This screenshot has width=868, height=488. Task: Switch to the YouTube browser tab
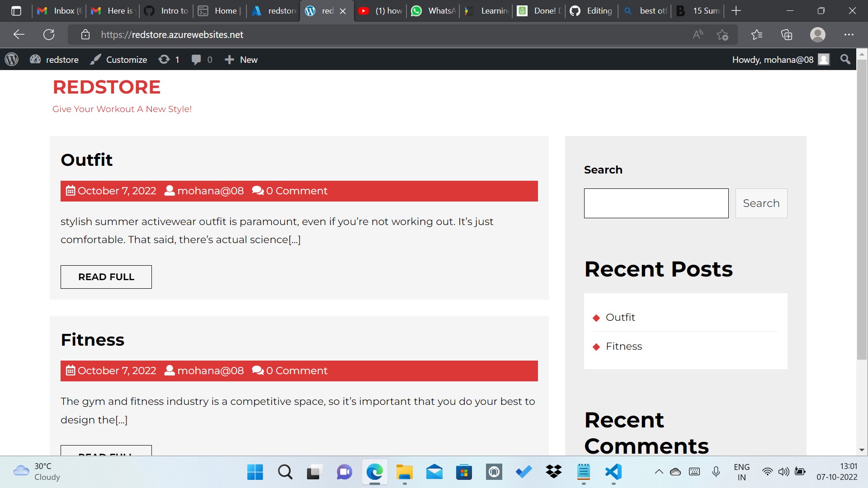(380, 11)
